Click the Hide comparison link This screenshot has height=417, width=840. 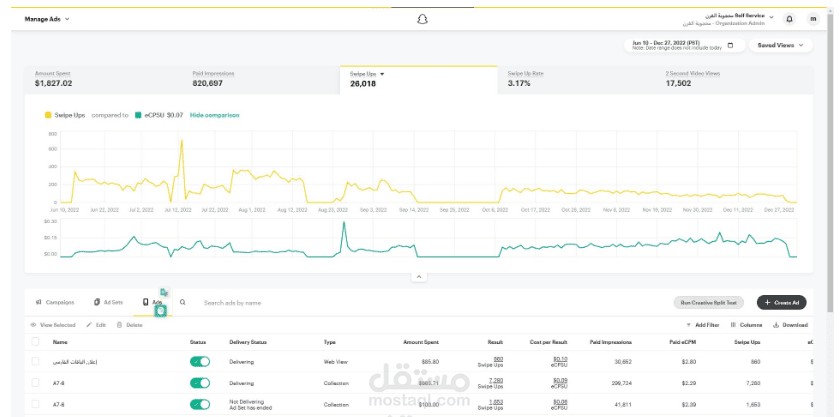point(214,115)
